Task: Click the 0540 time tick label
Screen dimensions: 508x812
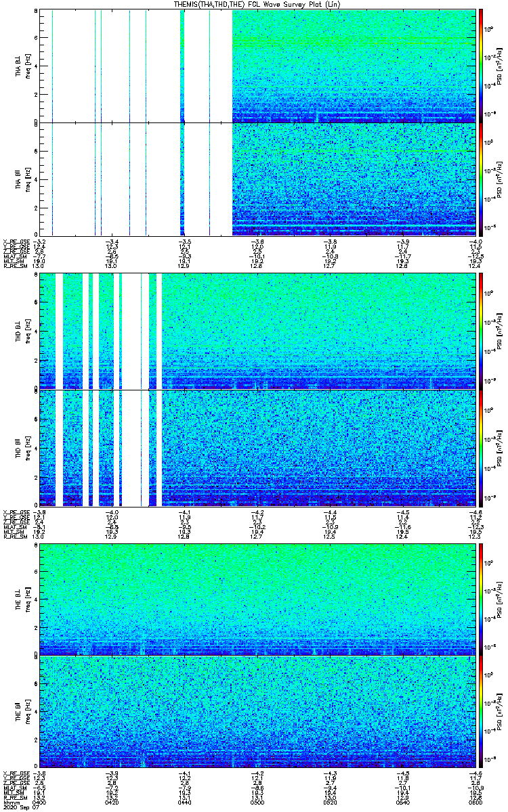Action: coord(402,803)
